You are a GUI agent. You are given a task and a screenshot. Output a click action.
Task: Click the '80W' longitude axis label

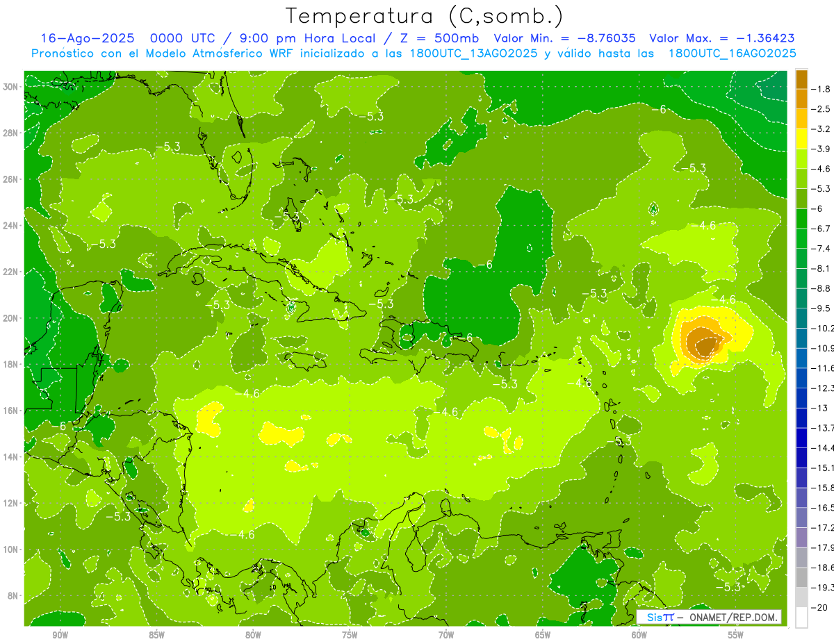253,634
